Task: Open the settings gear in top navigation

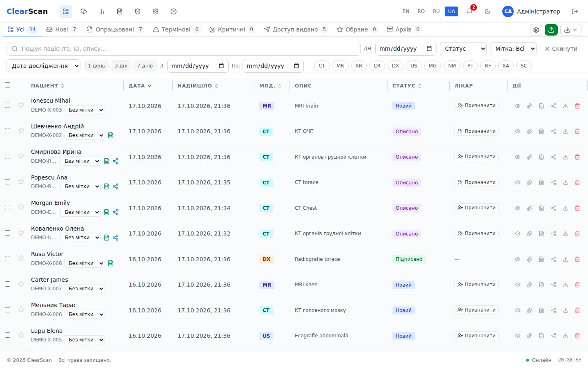Action: [156, 11]
